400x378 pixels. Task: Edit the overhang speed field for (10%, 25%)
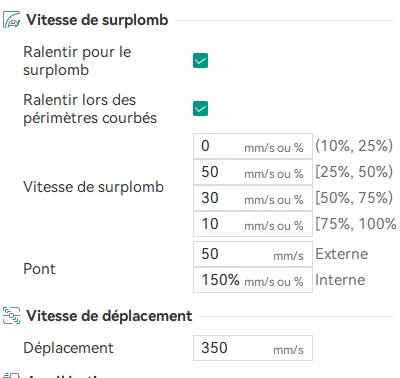pos(253,146)
